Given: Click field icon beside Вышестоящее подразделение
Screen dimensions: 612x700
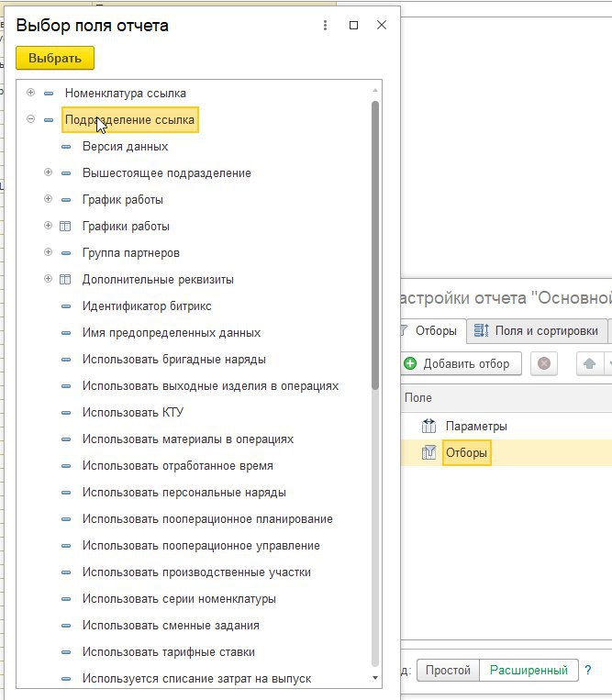Looking at the screenshot, I should click(66, 173).
